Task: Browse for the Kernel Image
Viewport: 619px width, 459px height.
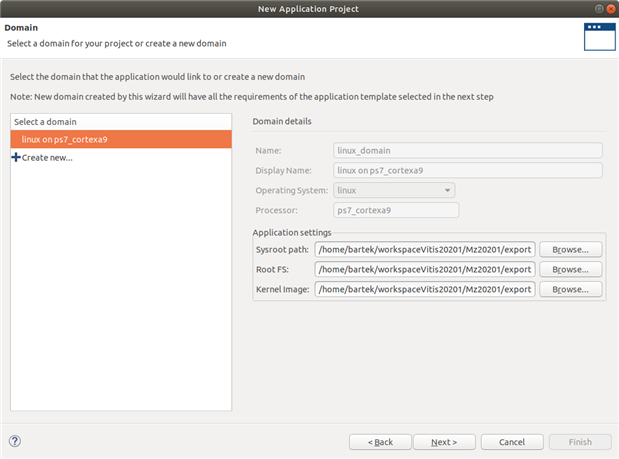Action: pos(571,289)
